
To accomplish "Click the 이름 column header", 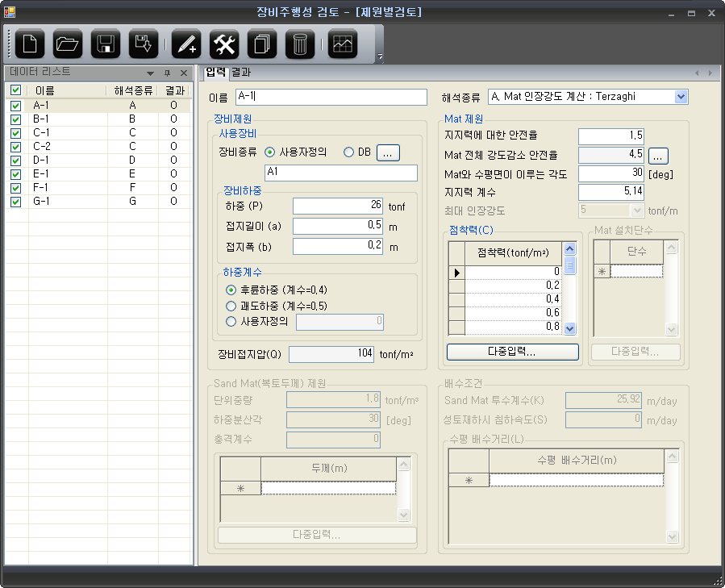I will (68, 90).
